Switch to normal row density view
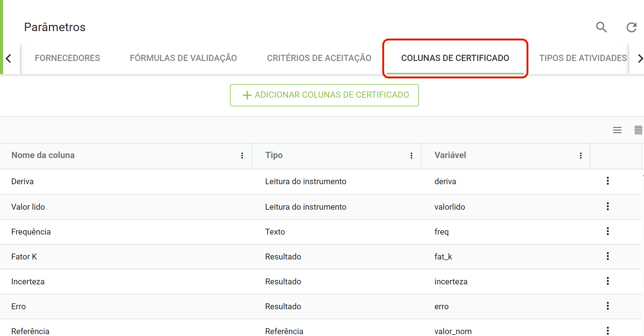 (617, 130)
